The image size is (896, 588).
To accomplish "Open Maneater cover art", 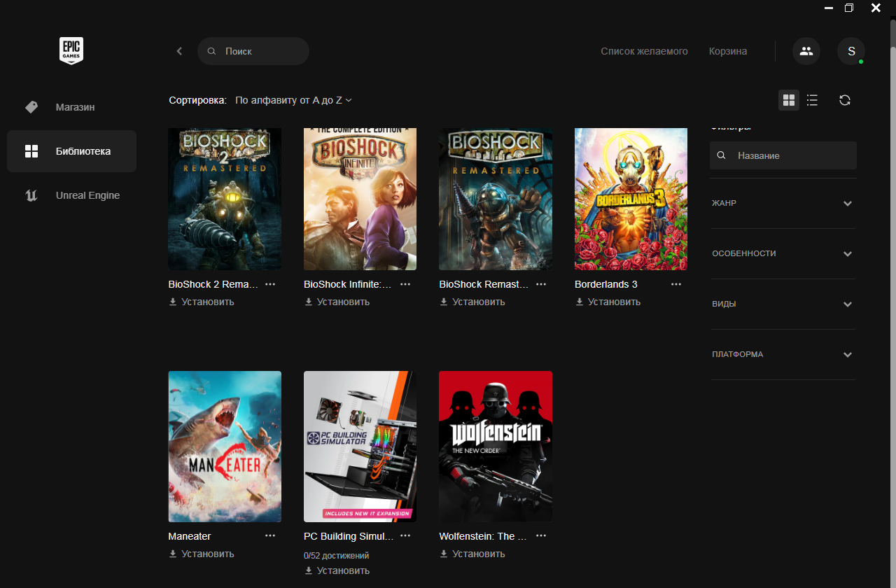I will point(225,447).
